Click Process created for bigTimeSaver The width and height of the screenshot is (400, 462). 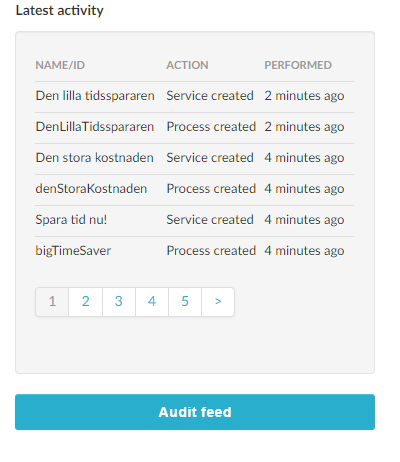point(211,251)
